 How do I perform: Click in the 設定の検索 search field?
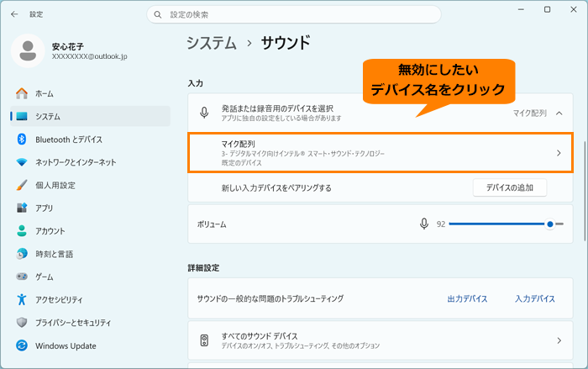coord(294,14)
